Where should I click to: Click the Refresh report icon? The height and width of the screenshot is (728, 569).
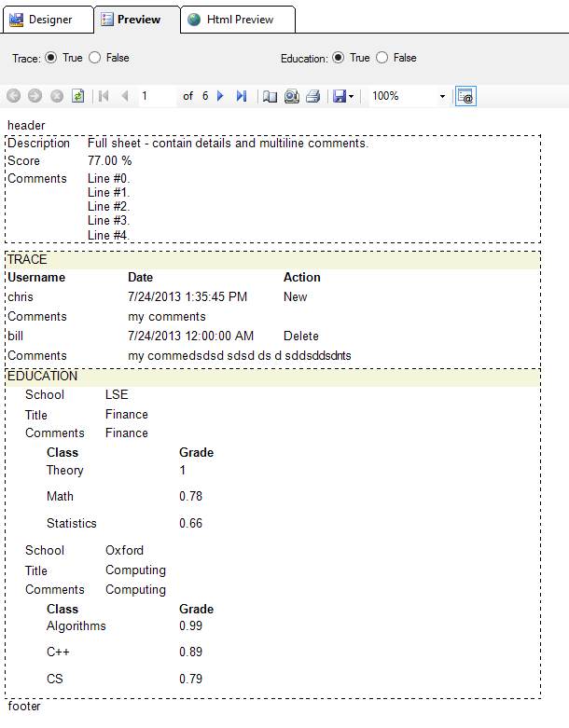78,96
